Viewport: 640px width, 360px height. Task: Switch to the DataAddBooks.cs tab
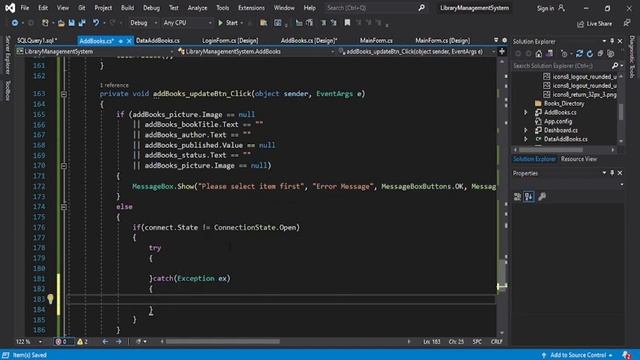click(158, 40)
